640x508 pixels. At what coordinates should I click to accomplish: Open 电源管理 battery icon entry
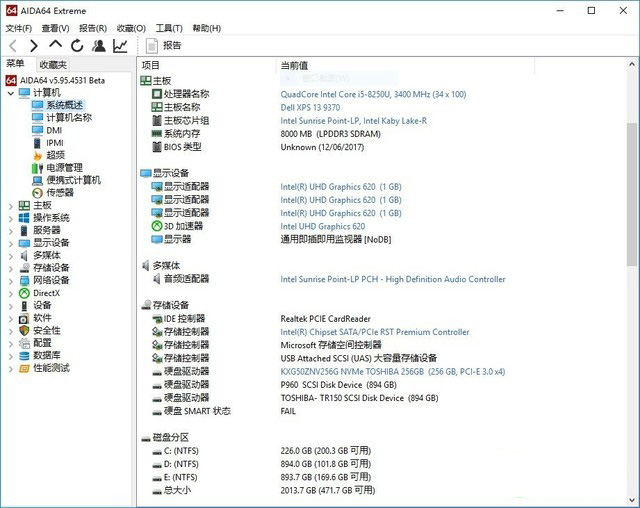tap(38, 168)
